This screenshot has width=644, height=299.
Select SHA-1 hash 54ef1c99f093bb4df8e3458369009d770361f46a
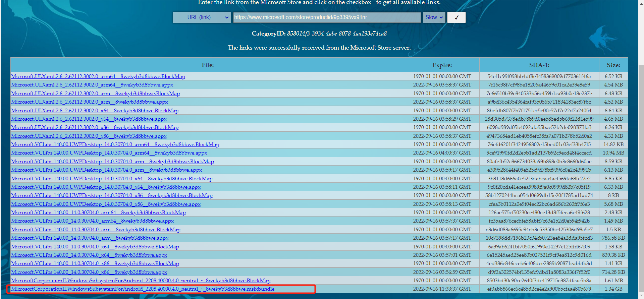point(539,76)
